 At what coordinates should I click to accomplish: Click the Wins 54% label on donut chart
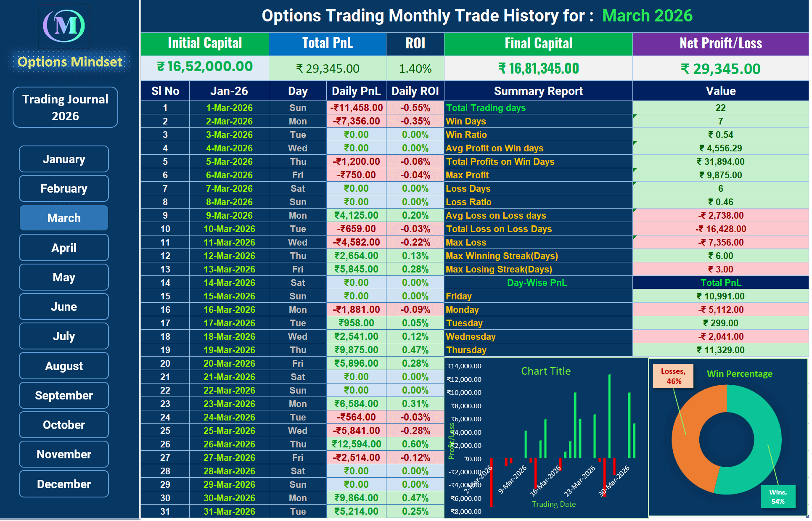(x=779, y=497)
